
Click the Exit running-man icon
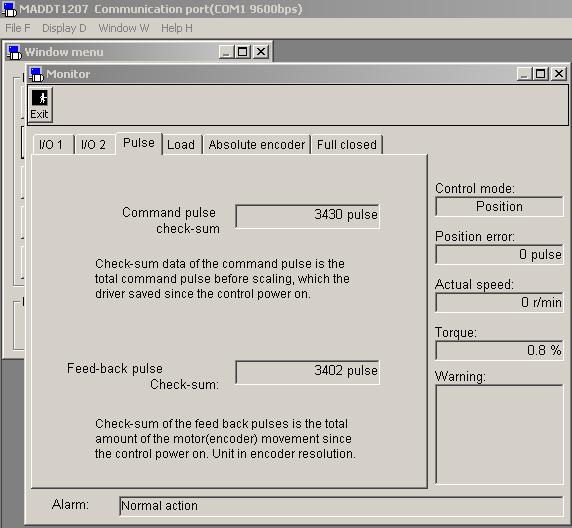point(39,98)
